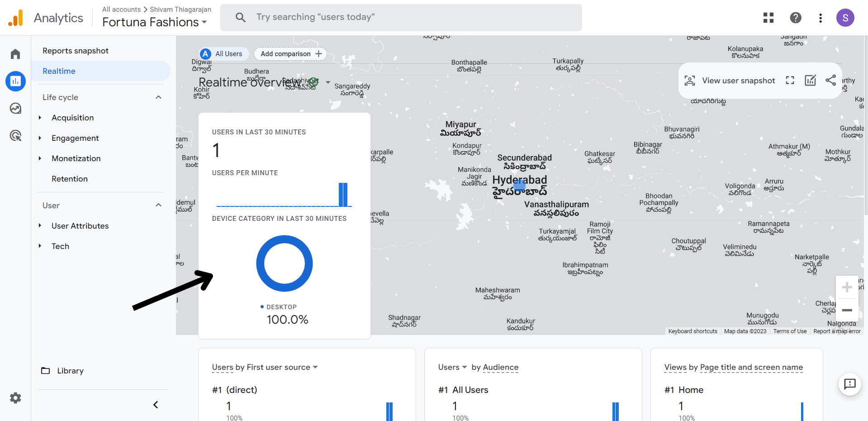Image resolution: width=868 pixels, height=421 pixels.
Task: Click the Share this report icon
Action: coord(830,81)
